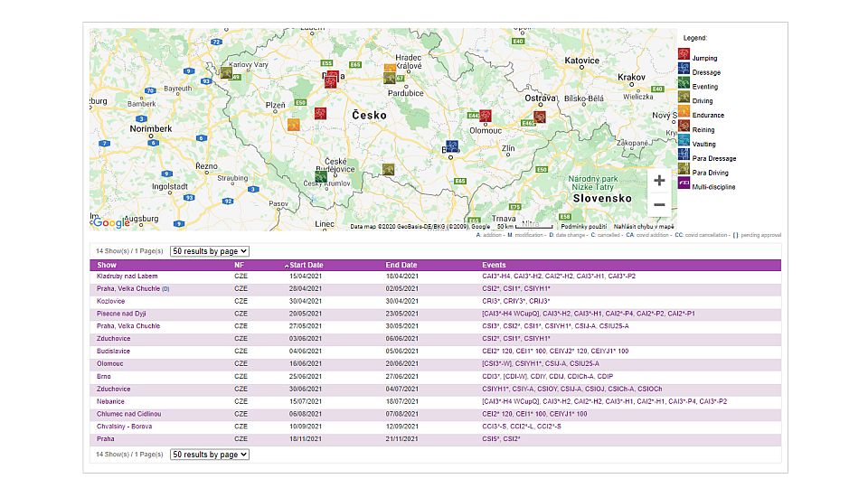The width and height of the screenshot is (868, 488).
Task: Click the Dressage legend icon
Action: click(684, 69)
